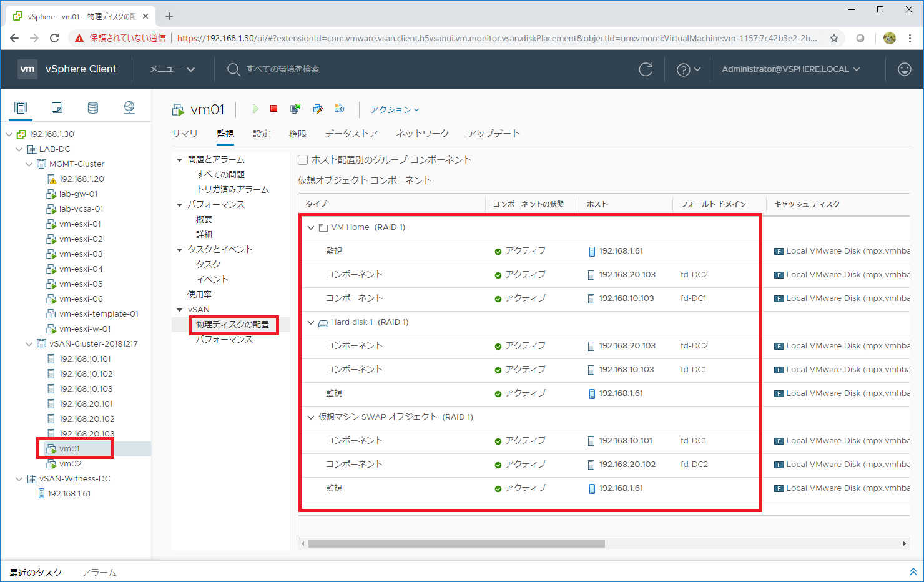Enable group components by host placement checkbox
This screenshot has height=582, width=924.
pos(303,160)
